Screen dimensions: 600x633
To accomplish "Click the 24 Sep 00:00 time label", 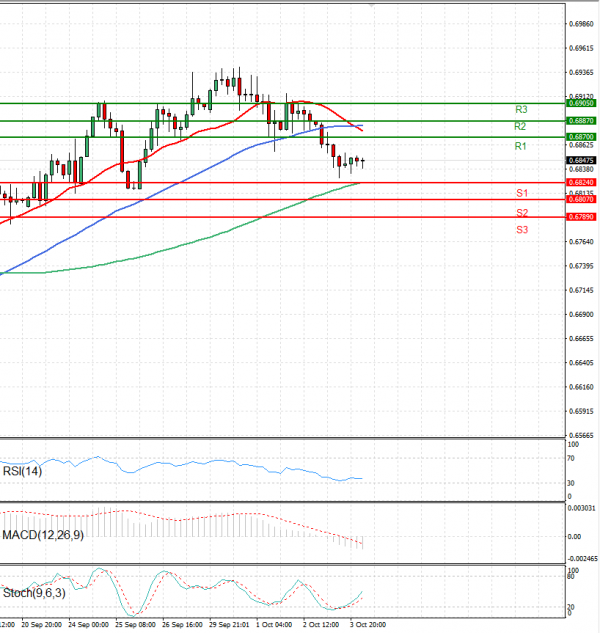I will (x=88, y=625).
